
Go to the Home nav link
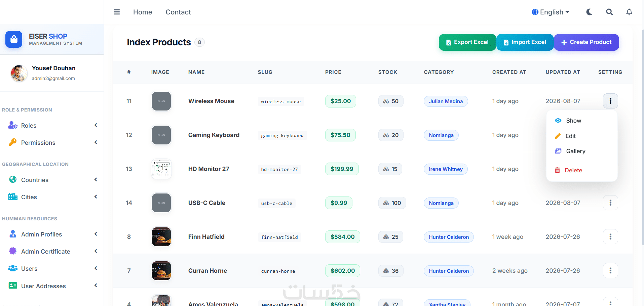143,12
